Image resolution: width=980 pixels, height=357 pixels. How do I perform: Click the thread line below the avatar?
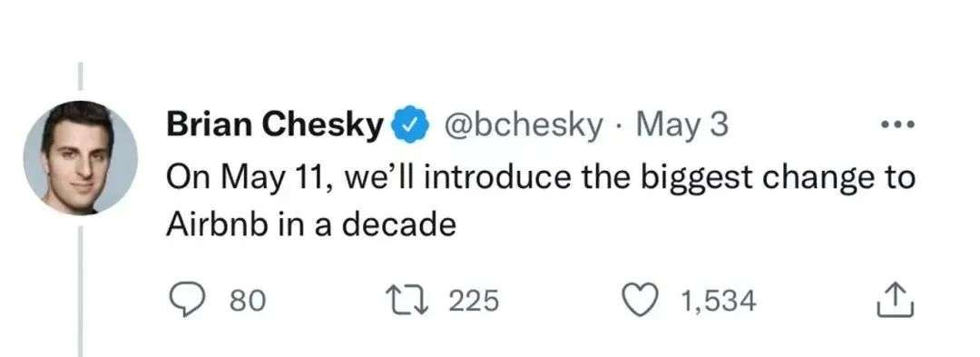[x=80, y=292]
